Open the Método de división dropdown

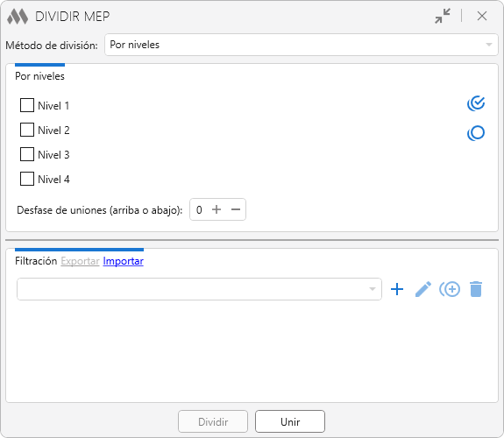pos(302,45)
